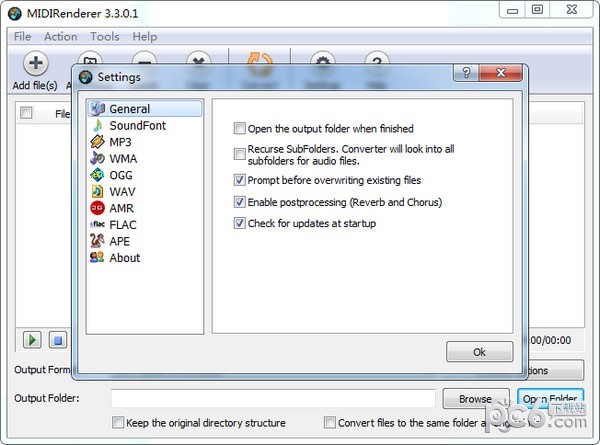Click the Settings dialog help button

(x=466, y=73)
